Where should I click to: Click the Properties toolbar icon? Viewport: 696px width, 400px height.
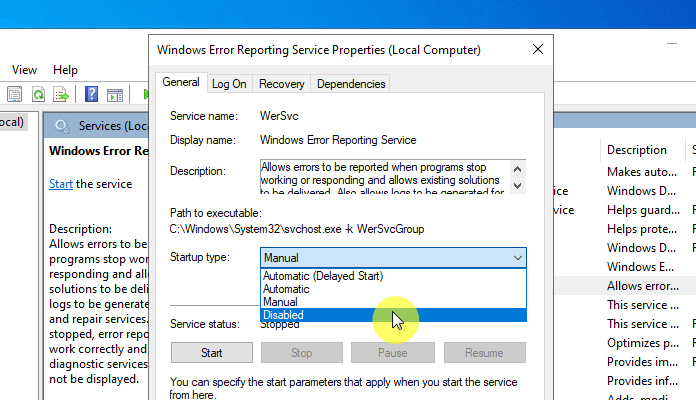(x=15, y=94)
